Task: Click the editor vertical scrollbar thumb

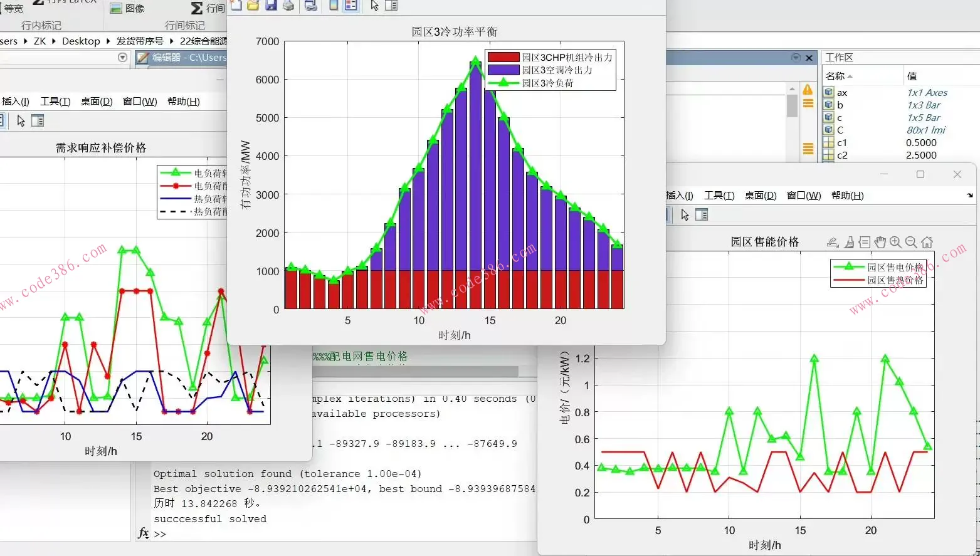Action: coord(792,106)
